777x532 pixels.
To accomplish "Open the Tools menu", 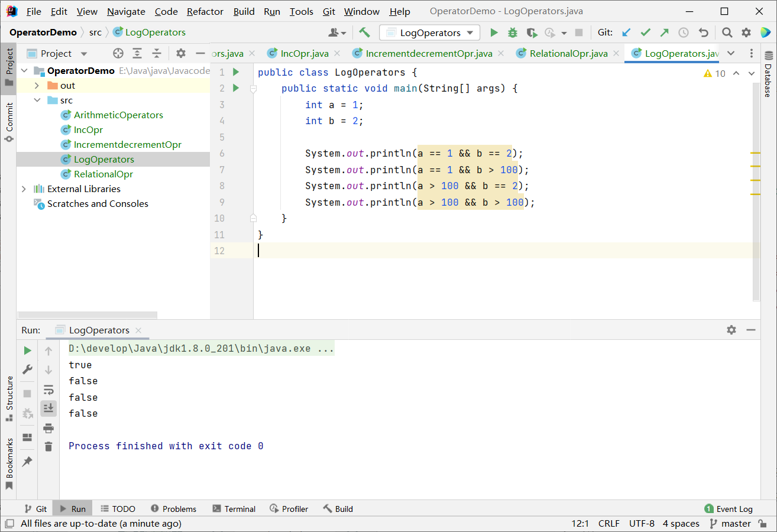I will pyautogui.click(x=302, y=11).
